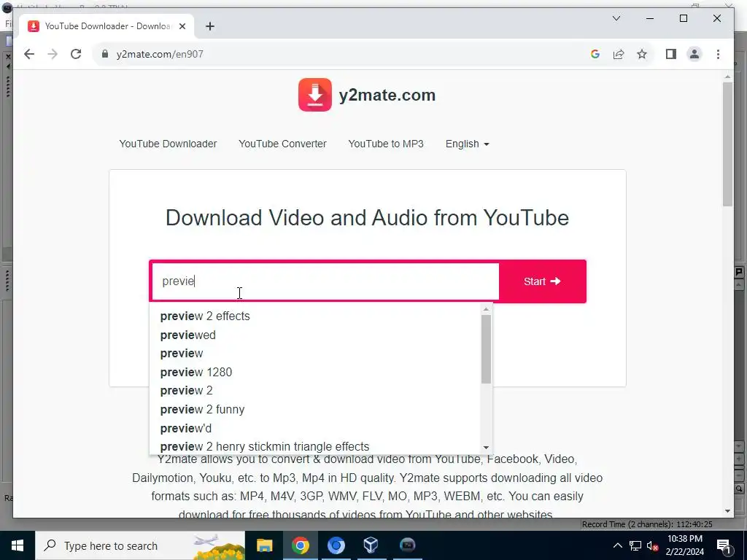
Task: Switch to Chrome in the taskbar
Action: [300, 545]
